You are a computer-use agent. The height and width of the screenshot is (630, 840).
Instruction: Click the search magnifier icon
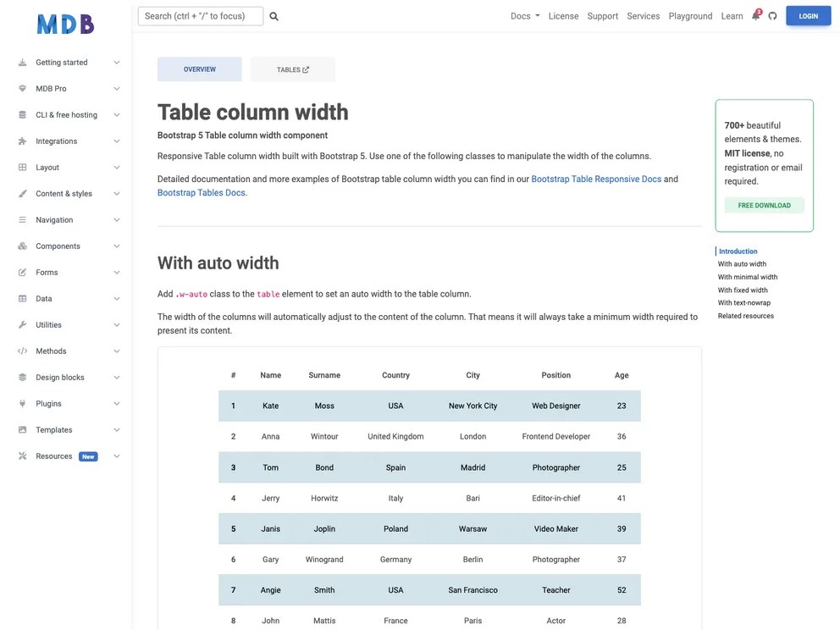[x=272, y=15]
